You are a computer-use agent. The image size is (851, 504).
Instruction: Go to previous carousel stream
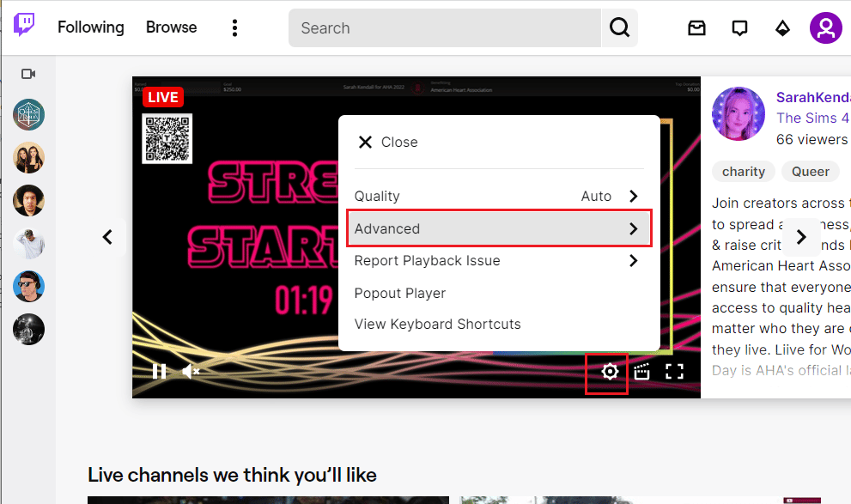tap(108, 237)
